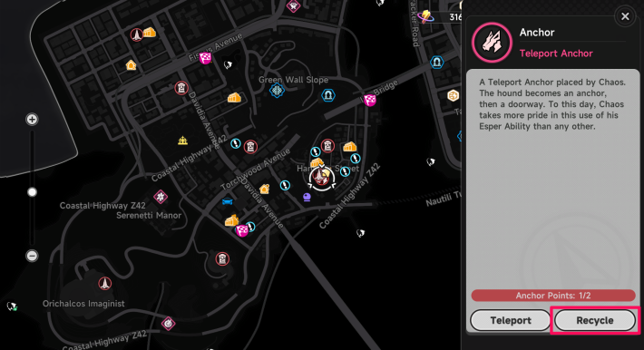Click the Green Wall Slope label

[x=293, y=80]
